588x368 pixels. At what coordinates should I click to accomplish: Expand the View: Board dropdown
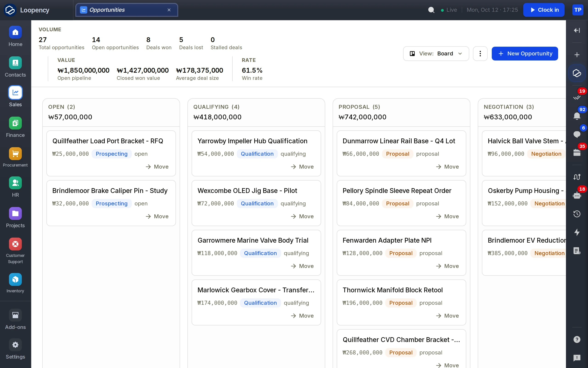436,54
